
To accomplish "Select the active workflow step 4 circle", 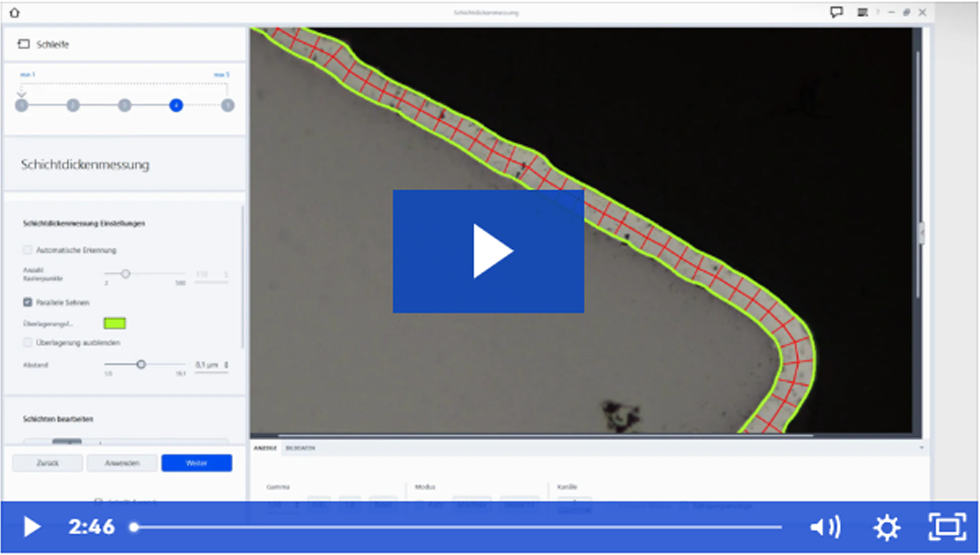I will [176, 106].
